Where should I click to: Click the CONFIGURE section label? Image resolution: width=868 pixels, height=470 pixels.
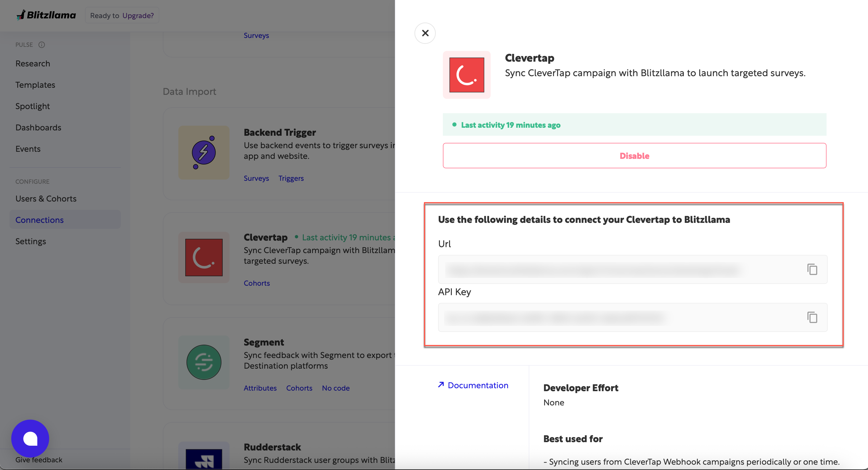coord(32,182)
